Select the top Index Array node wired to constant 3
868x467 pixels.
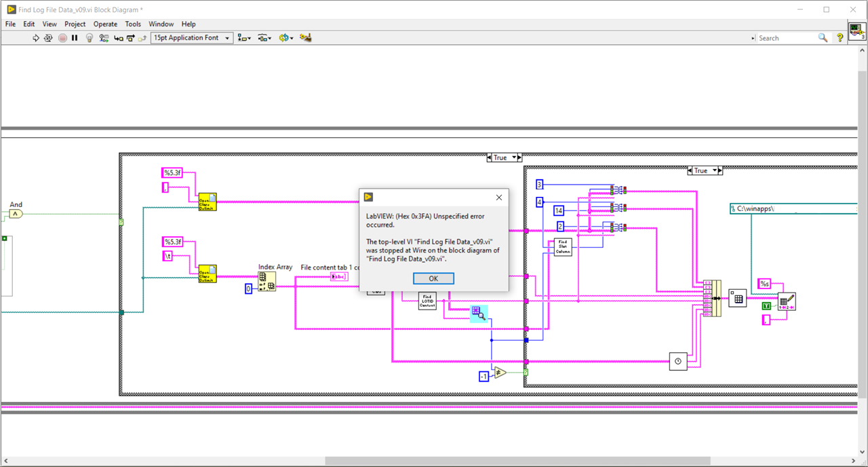618,190
